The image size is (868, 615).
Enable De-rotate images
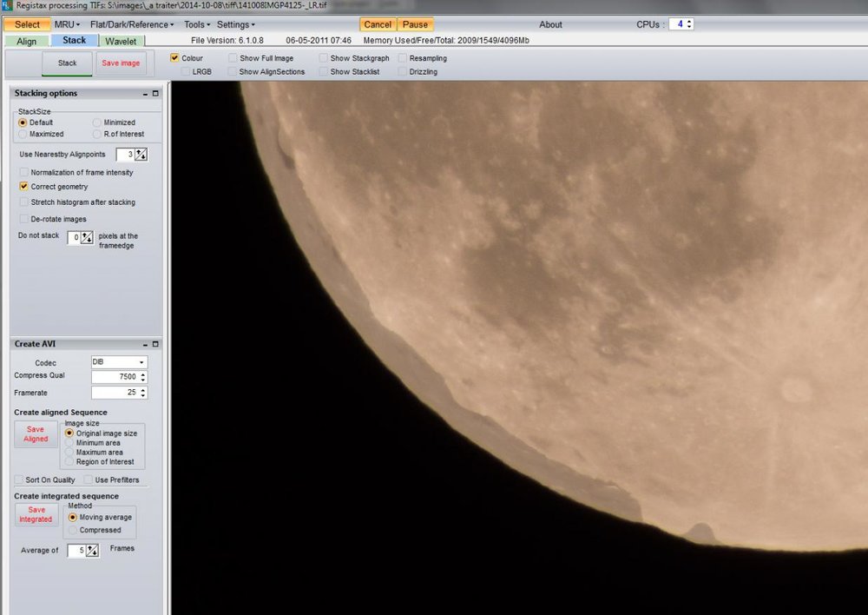[23, 219]
